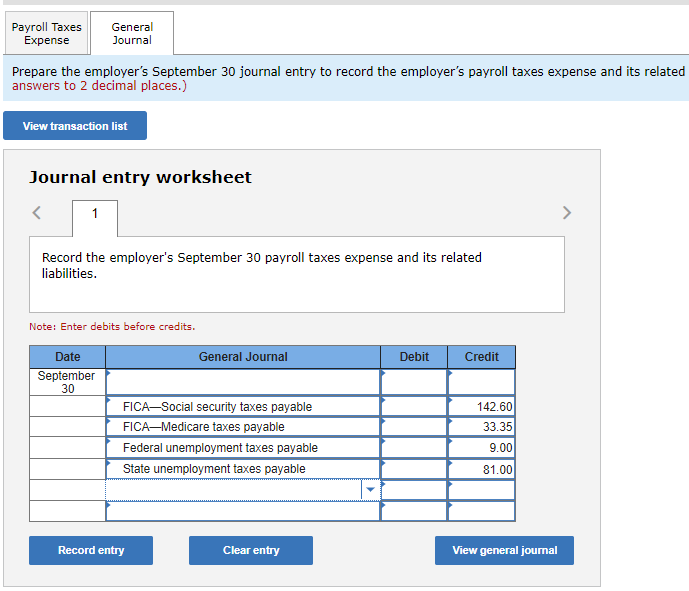Select Federal unemployment taxes payable account cell
689x591 pixels.
click(x=243, y=448)
